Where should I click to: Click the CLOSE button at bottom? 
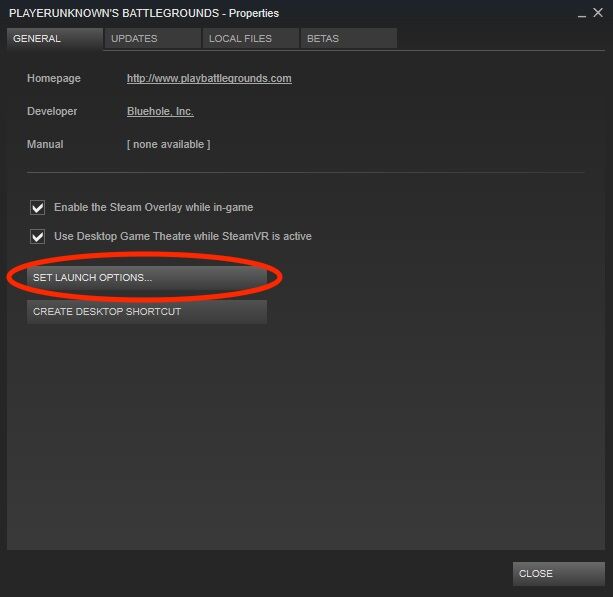(559, 574)
